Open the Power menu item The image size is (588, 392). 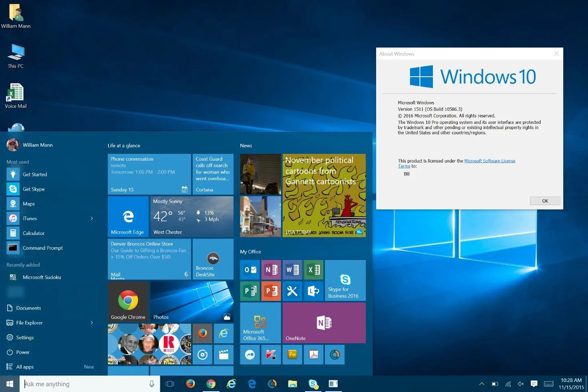23,352
